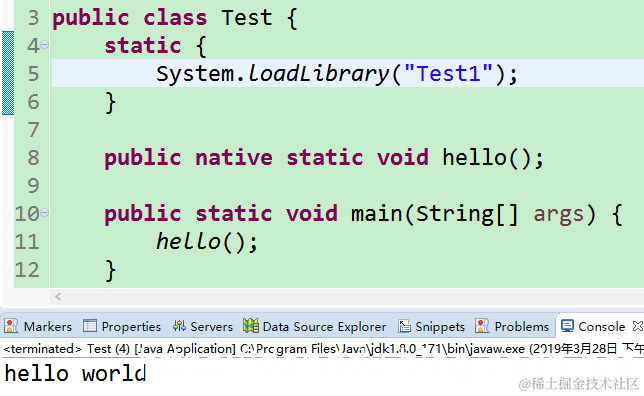Click the "Test1" string literal on line 5
Image resolution: width=644 pixels, height=396 pixels.
point(448,74)
